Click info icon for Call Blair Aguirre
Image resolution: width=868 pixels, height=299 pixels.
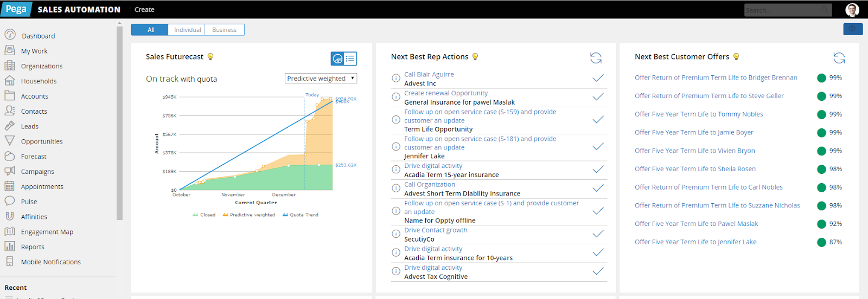[396, 79]
